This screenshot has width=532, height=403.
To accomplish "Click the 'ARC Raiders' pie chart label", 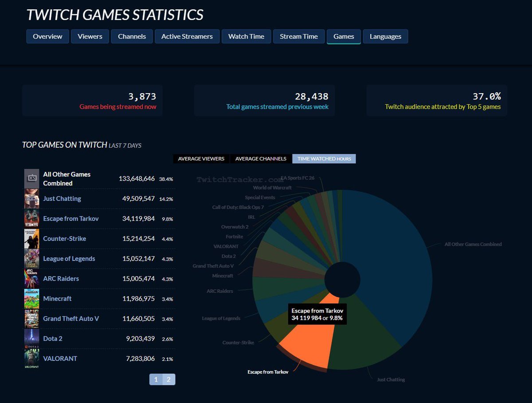I will pyautogui.click(x=220, y=291).
